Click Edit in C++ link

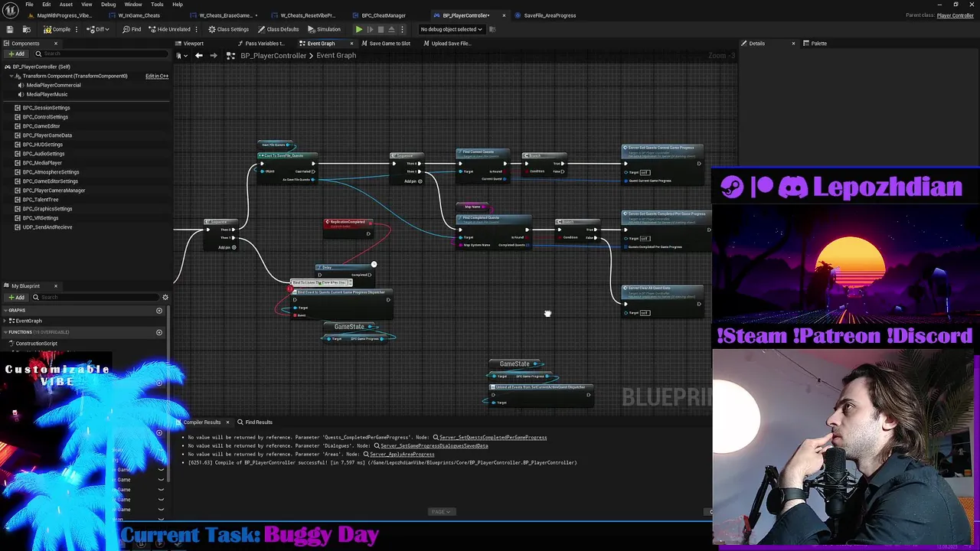157,76
